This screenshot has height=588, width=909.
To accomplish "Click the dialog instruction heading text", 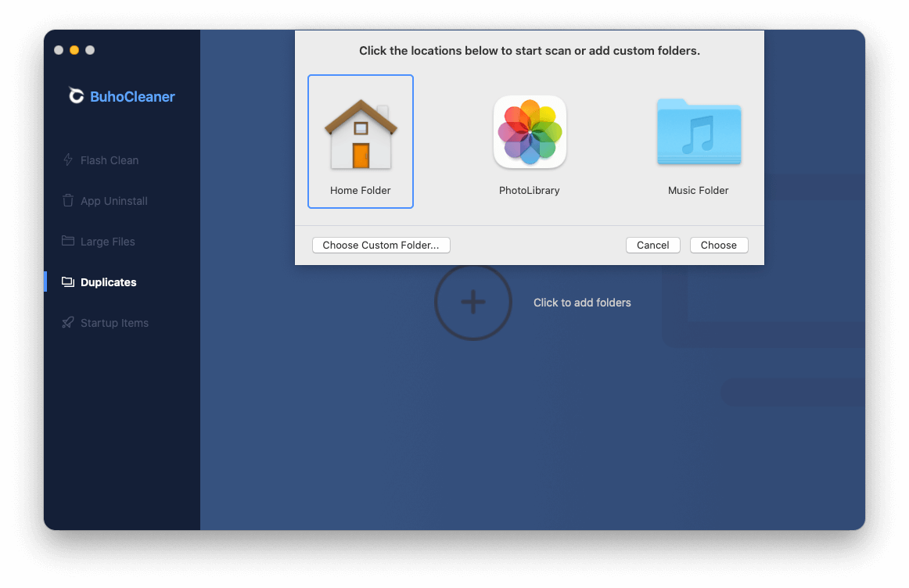I will (x=530, y=50).
